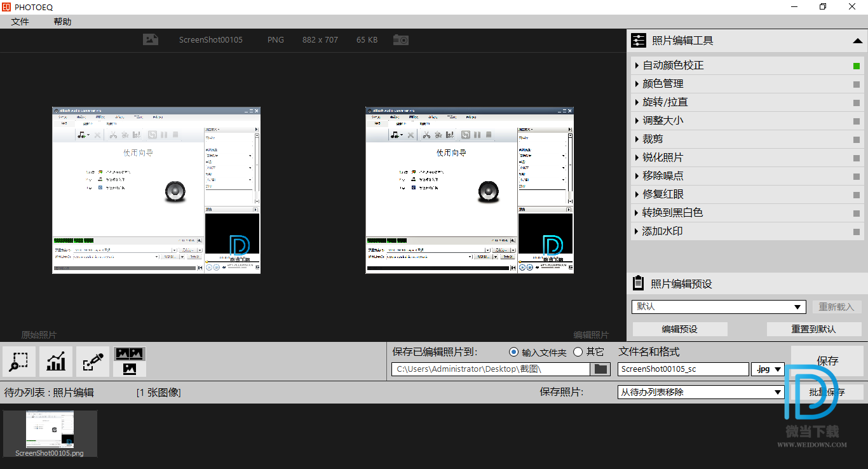
Task: Open the 帮助 menu
Action: [x=62, y=22]
